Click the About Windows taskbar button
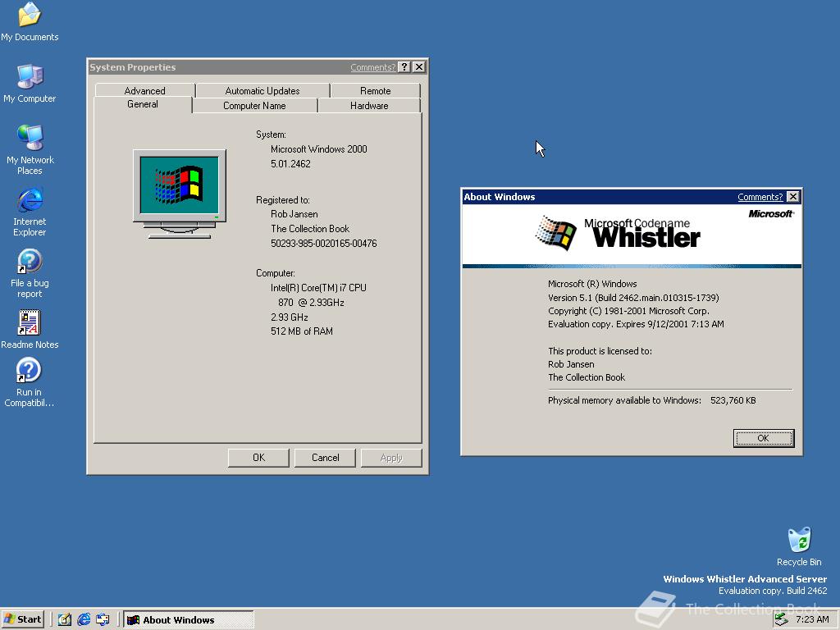The width and height of the screenshot is (840, 630). click(189, 620)
